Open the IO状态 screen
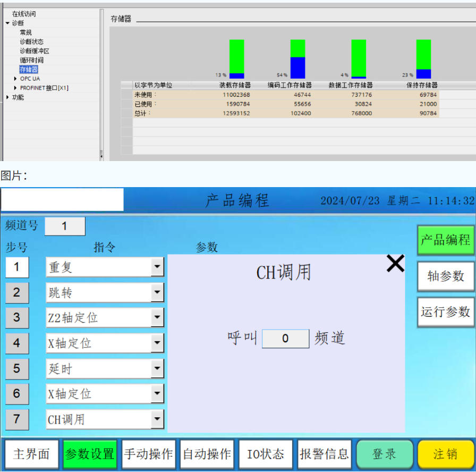 click(x=266, y=454)
